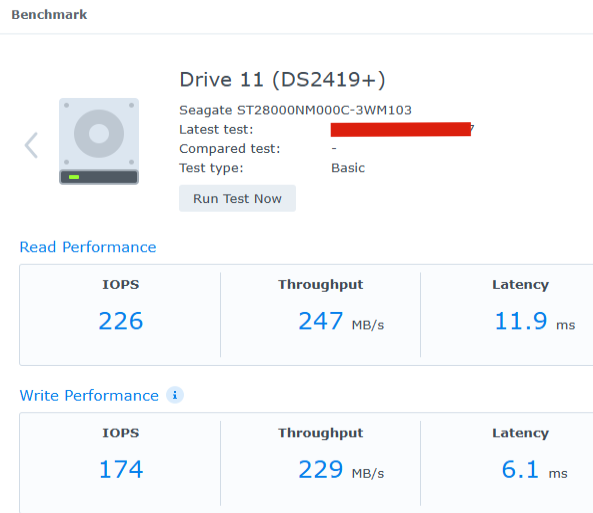Click the Test type Basic value
This screenshot has height=513, width=593.
(x=348, y=168)
